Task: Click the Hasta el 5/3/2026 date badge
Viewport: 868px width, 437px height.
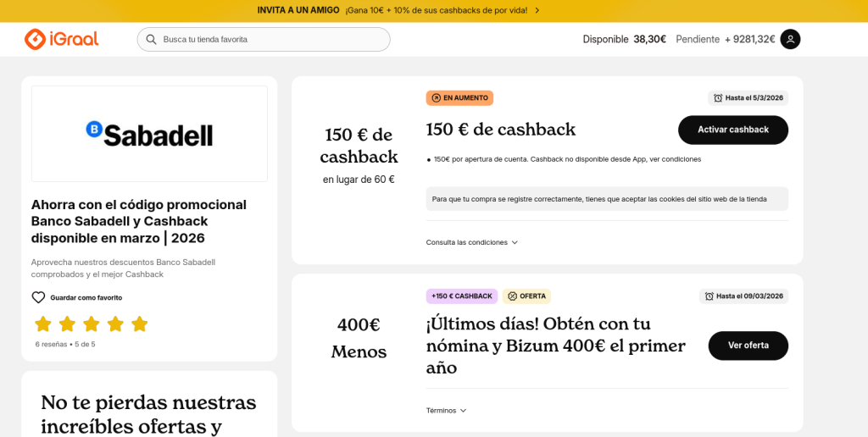Action: 748,98
